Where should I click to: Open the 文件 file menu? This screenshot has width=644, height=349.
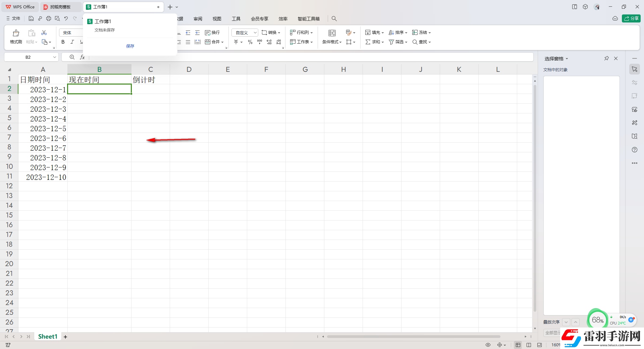pos(13,19)
